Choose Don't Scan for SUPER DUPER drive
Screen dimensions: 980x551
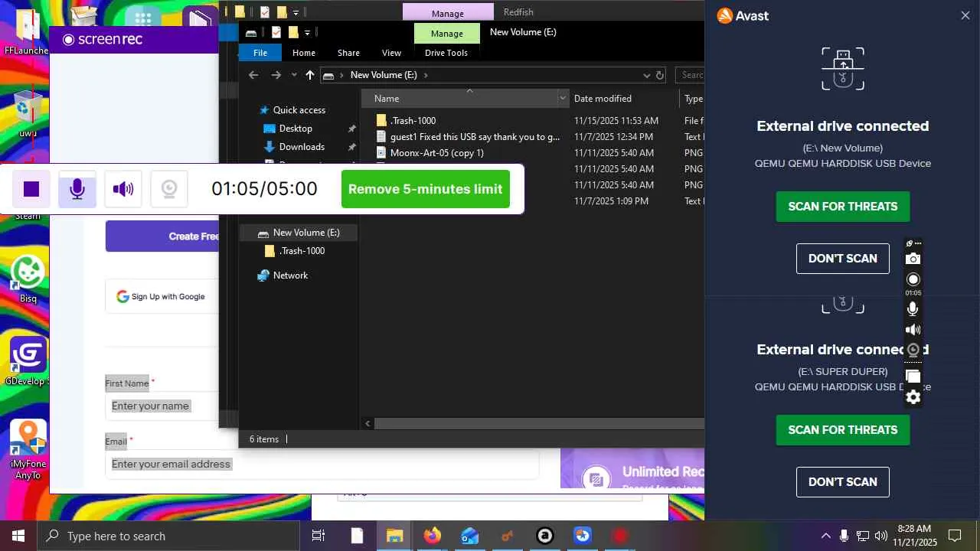click(842, 482)
